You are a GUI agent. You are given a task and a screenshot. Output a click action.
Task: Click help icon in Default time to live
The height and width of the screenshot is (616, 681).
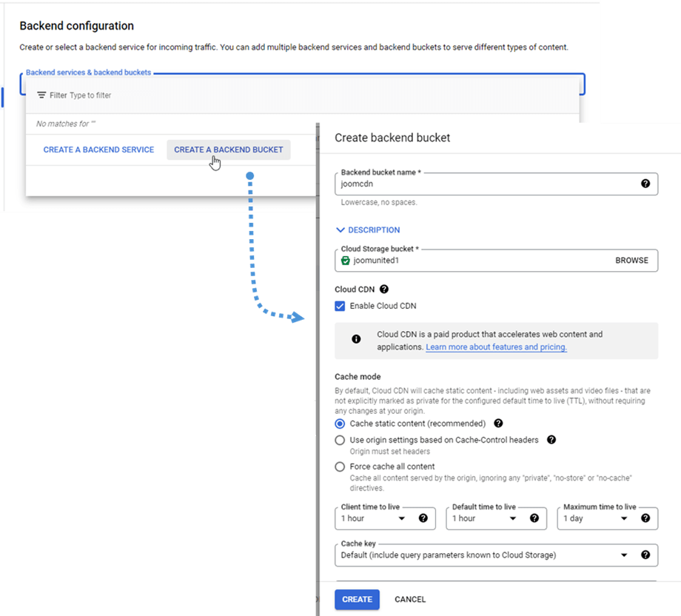[534, 518]
